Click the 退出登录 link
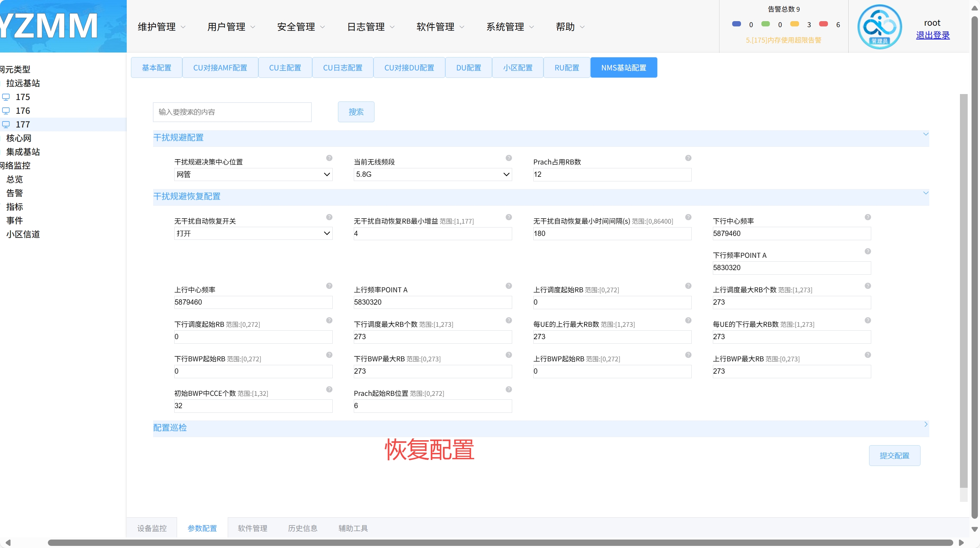The width and height of the screenshot is (980, 548). pyautogui.click(x=932, y=35)
